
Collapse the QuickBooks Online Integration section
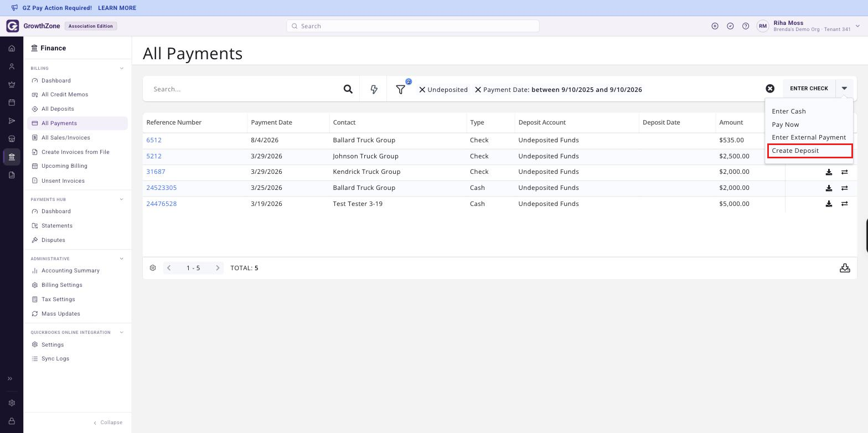point(122,332)
